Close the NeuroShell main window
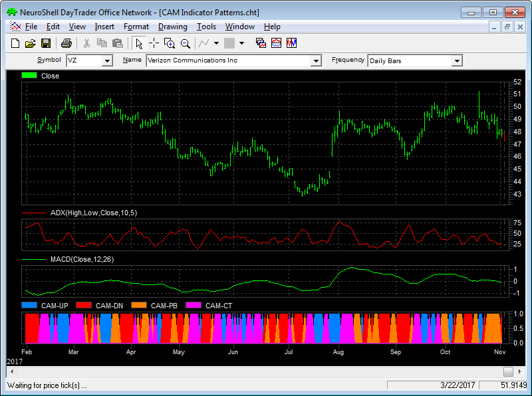Viewport: 532px width, 396px height. [515, 13]
